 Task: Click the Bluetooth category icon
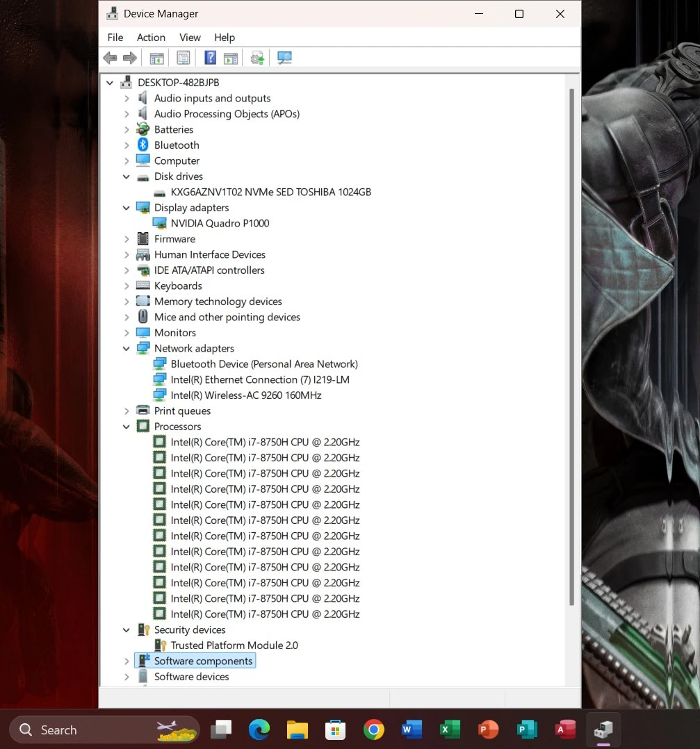[143, 145]
